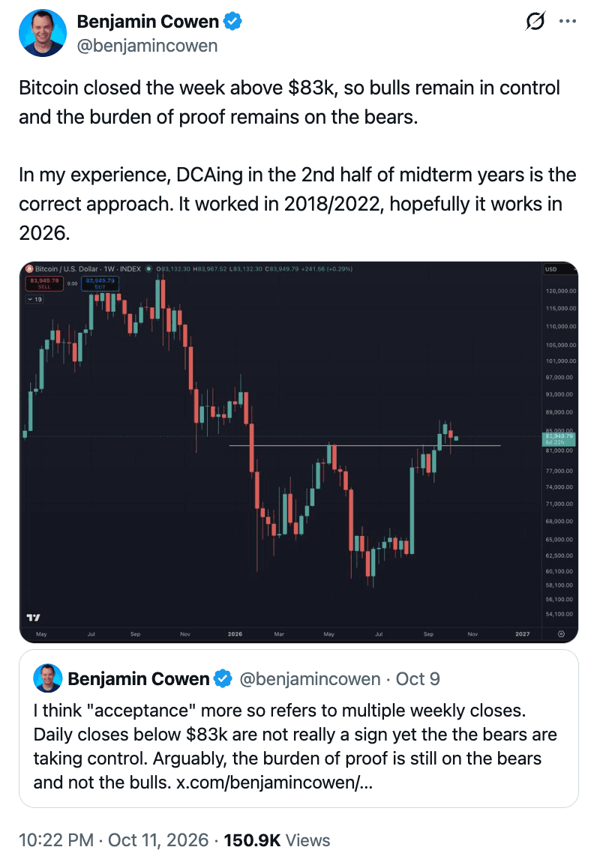Open Benjamin Cowen's profile avatar

(x=43, y=33)
